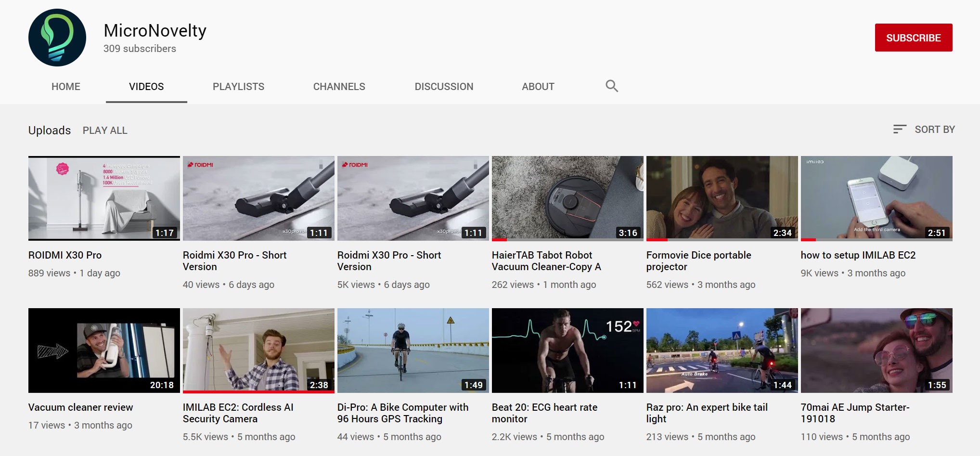Open the ROIDMI X30 Pro video thumbnail
980x456 pixels.
104,198
